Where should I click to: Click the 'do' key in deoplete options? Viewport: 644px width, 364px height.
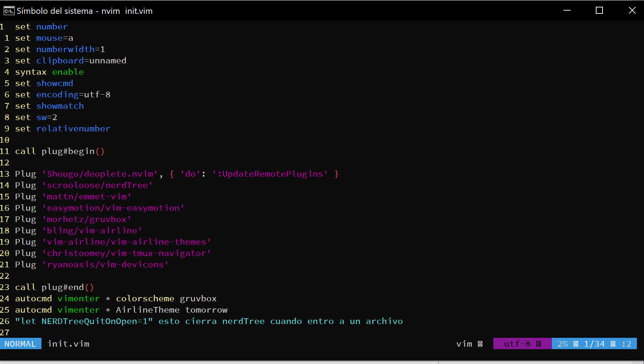pos(190,174)
